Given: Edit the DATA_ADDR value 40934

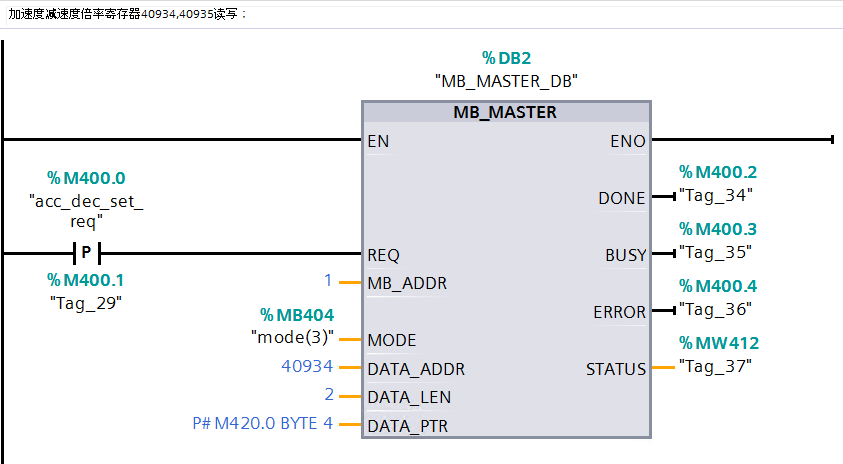Looking at the screenshot, I should [305, 368].
